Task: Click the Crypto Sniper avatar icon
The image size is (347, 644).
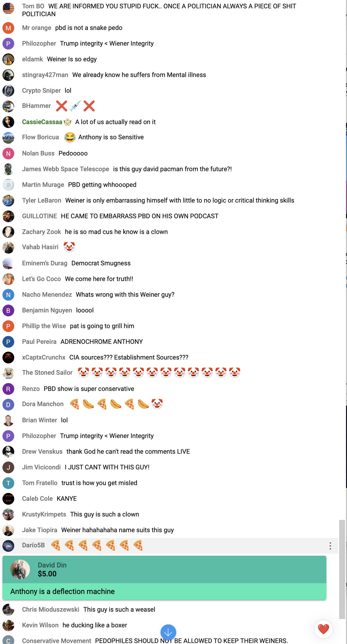Action: 8,91
